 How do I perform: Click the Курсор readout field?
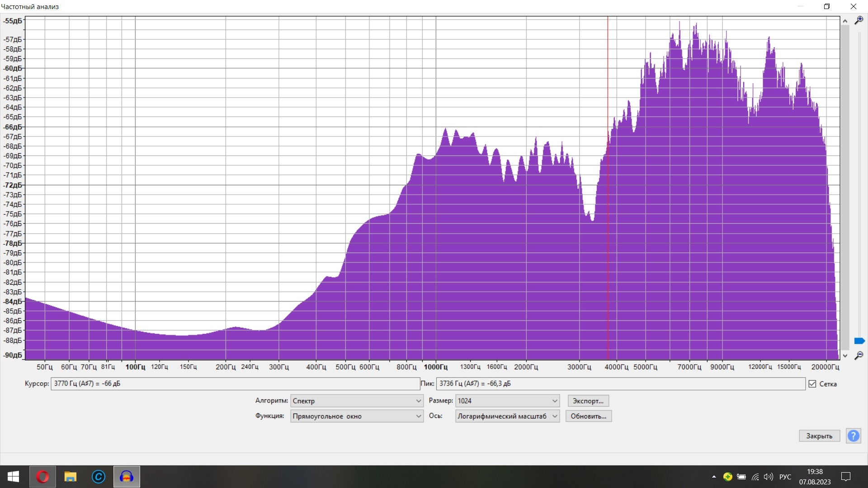click(x=236, y=384)
